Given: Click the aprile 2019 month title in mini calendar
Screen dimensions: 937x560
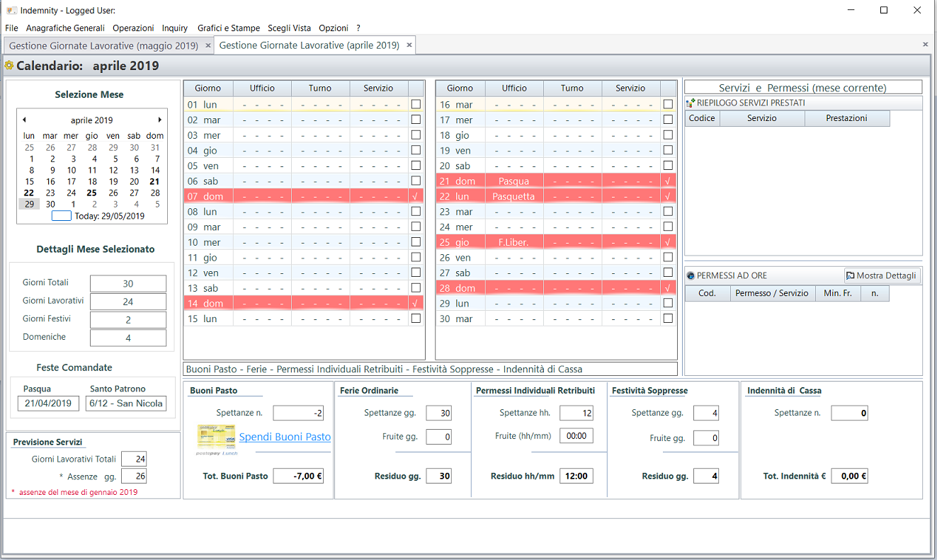Looking at the screenshot, I should (x=91, y=120).
